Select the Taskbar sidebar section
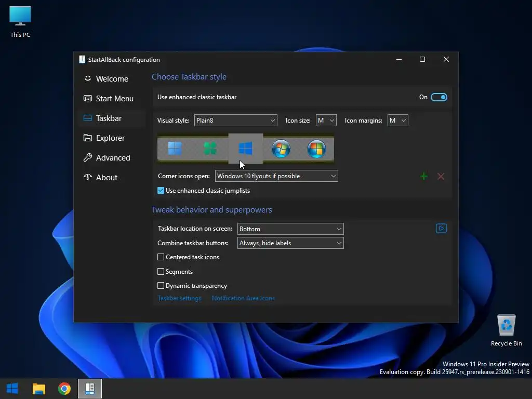532x399 pixels. 112,118
